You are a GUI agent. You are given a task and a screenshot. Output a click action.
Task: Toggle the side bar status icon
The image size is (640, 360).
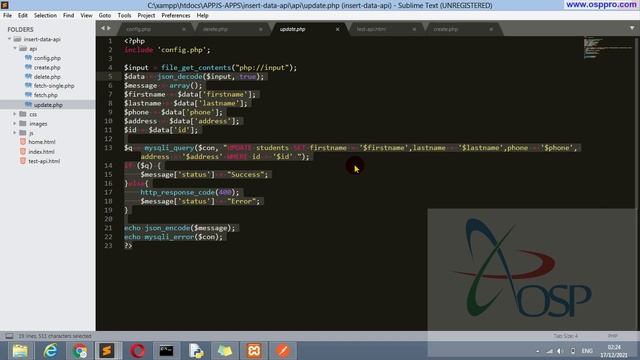coord(9,336)
